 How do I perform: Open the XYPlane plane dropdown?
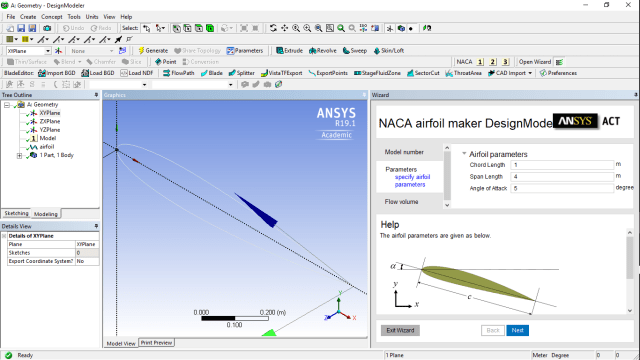(48, 51)
